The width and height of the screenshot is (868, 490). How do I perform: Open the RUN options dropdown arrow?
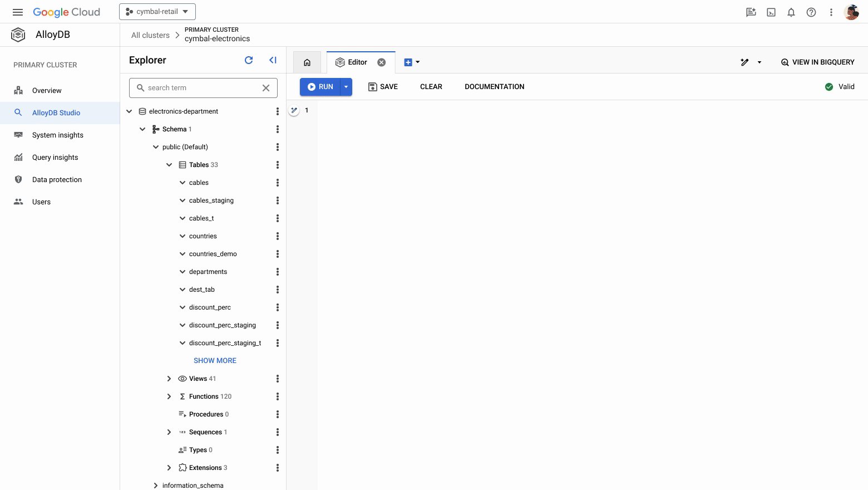tap(346, 87)
